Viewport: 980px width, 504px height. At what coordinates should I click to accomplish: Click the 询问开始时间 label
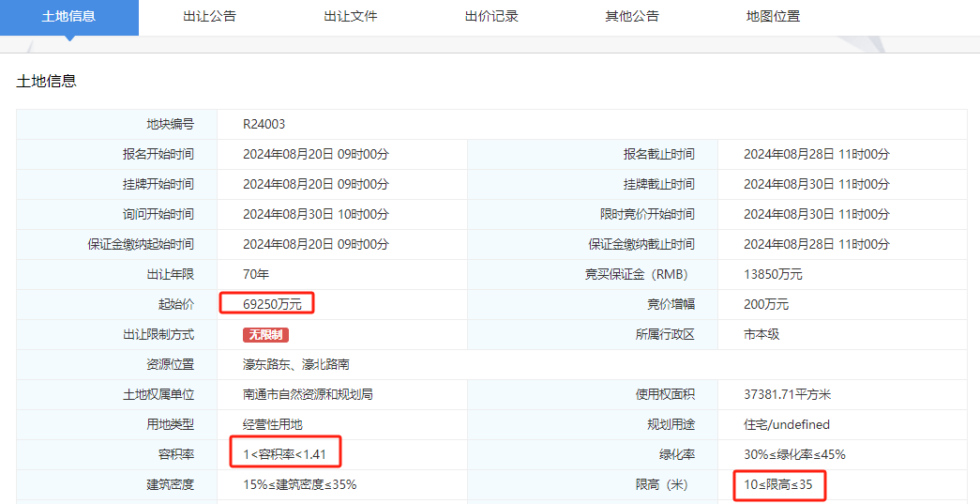coord(158,215)
